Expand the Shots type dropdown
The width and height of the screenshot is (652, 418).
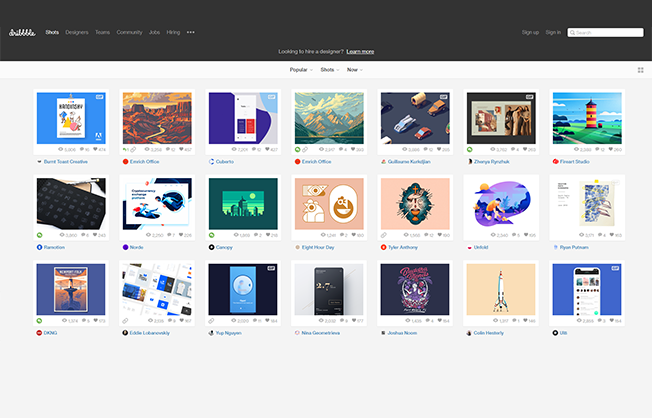[x=328, y=70]
